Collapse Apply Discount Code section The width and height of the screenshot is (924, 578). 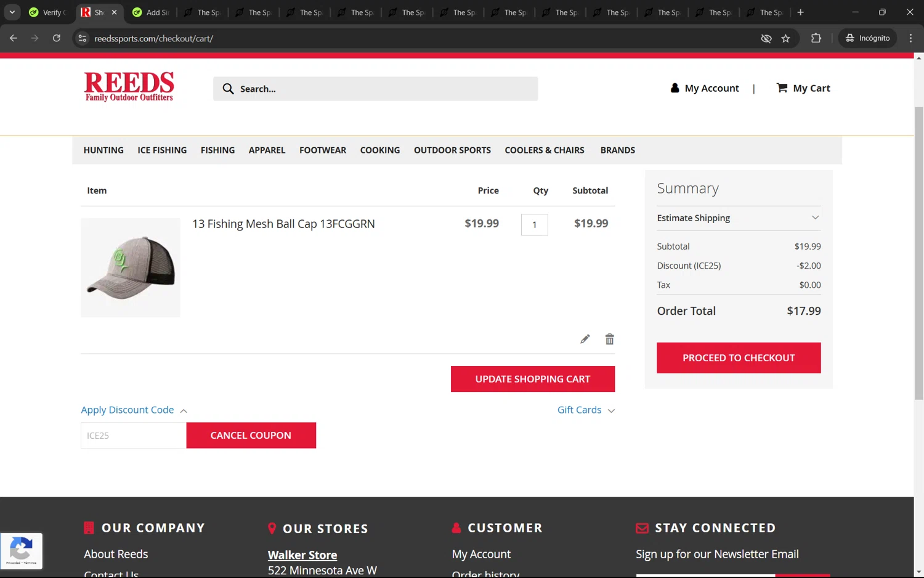coord(134,410)
